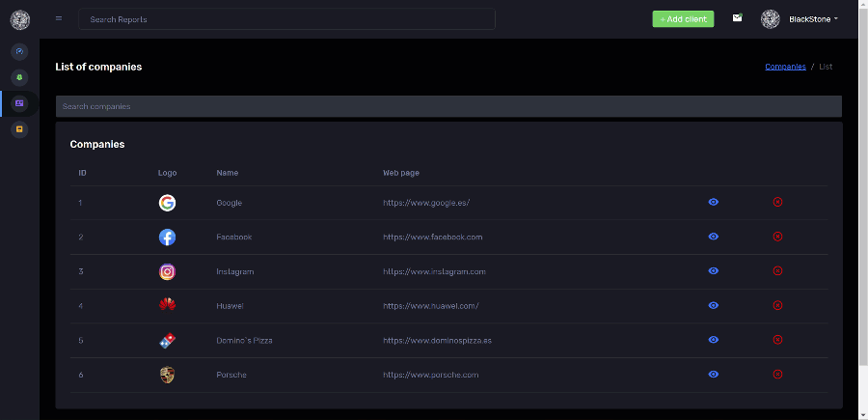Expand the BlackStone user dropdown
The width and height of the screenshot is (868, 420).
coord(813,19)
